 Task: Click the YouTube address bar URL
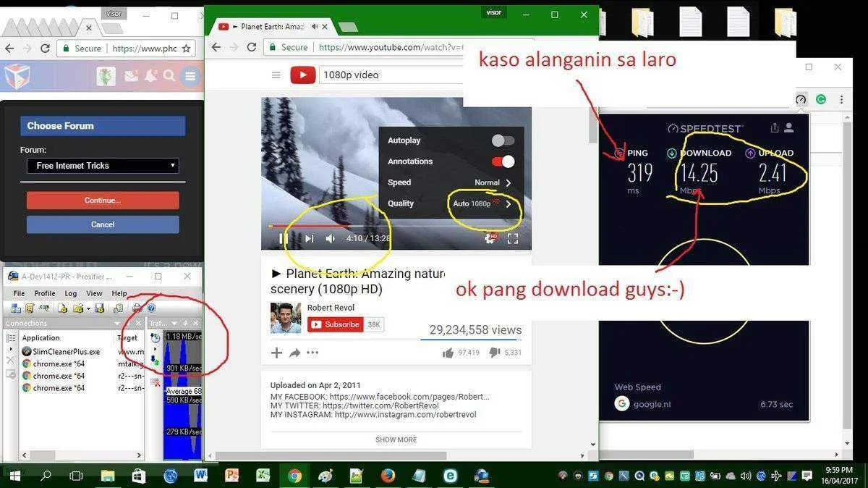point(391,47)
